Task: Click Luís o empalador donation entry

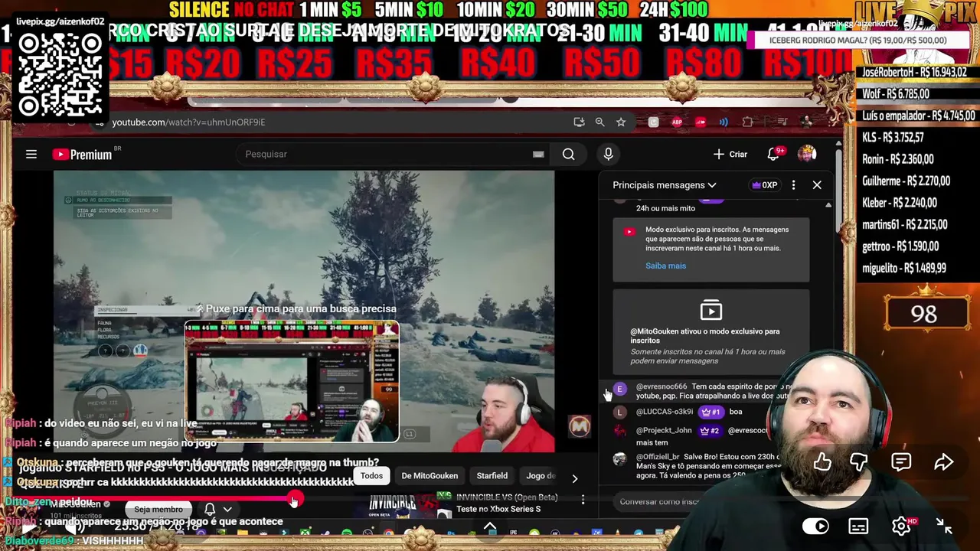Action: [x=918, y=116]
